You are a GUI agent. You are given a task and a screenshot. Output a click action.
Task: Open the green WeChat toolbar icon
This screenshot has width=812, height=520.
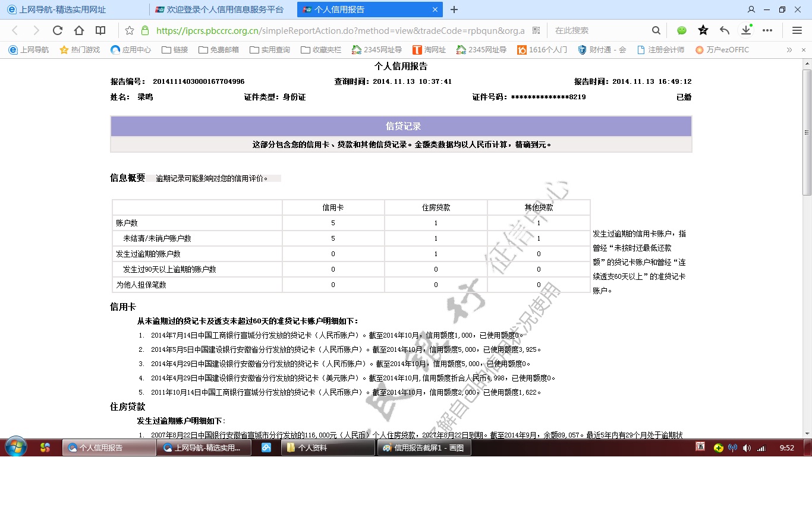pyautogui.click(x=682, y=30)
